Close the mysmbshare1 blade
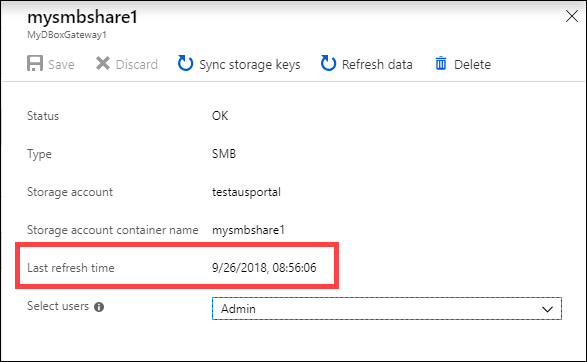The width and height of the screenshot is (587, 362). (572, 16)
